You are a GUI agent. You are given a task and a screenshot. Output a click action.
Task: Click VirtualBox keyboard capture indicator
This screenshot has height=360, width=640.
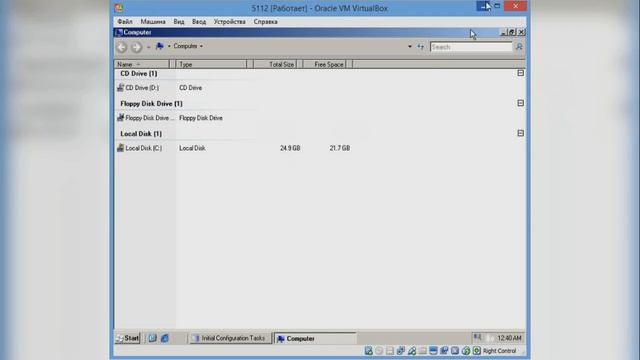pos(476,351)
